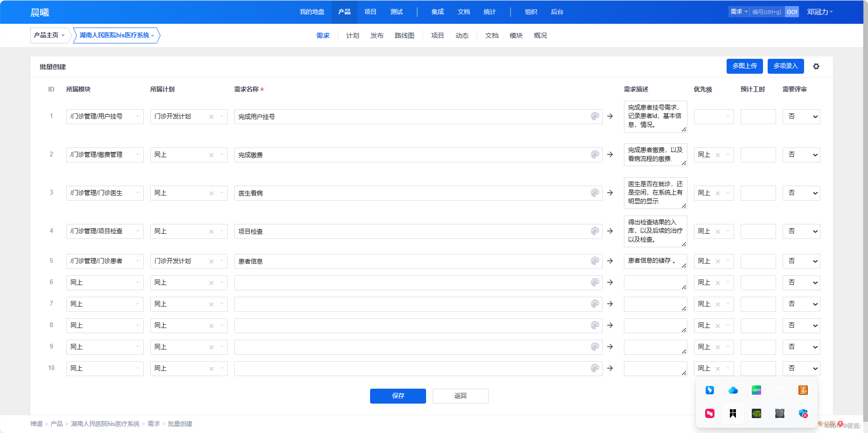Open cloud drive icon in system tray
This screenshot has height=433, width=868.
click(x=733, y=390)
